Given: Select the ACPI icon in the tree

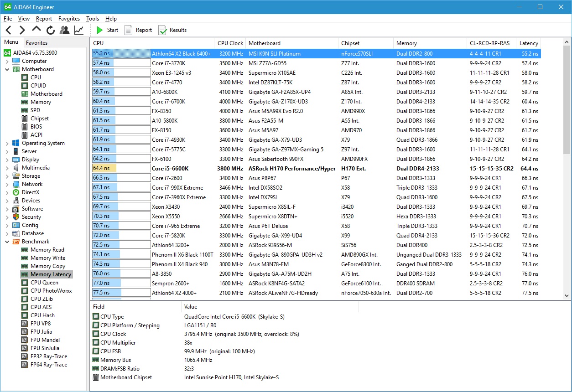Looking at the screenshot, I should tap(25, 135).
